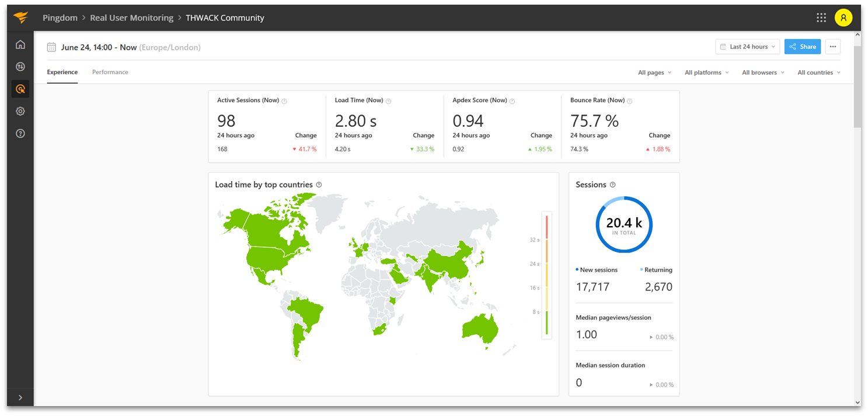Open the apps grid icon in the top bar

(x=821, y=18)
